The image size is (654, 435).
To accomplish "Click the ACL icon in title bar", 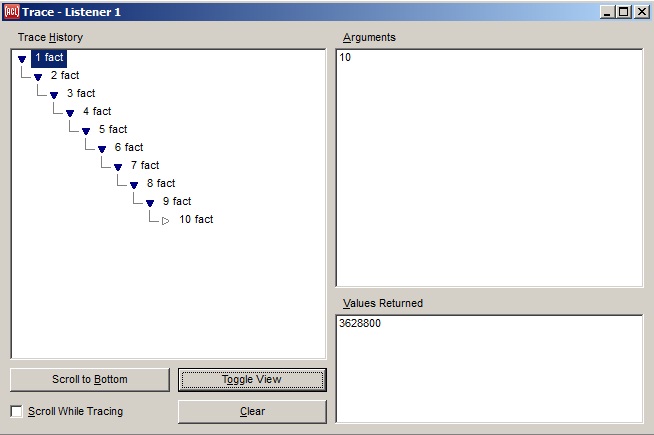I will pos(11,11).
